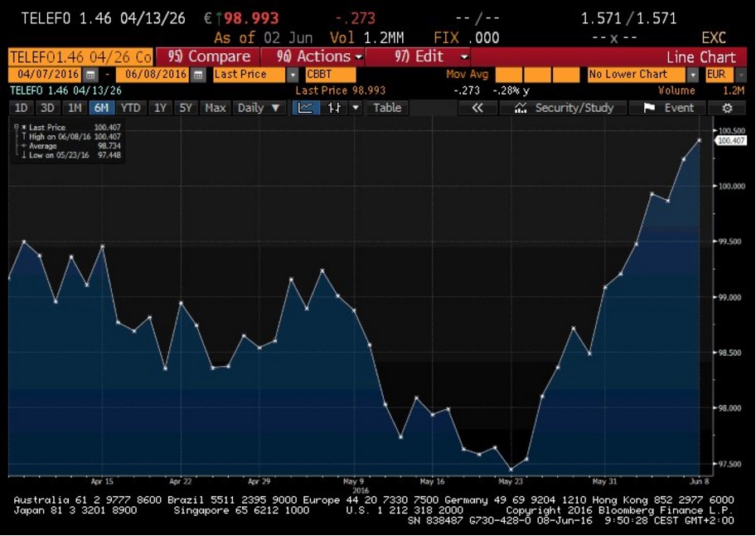The image size is (756, 536).
Task: Click the third Mov Avg input box
Action: tap(566, 75)
